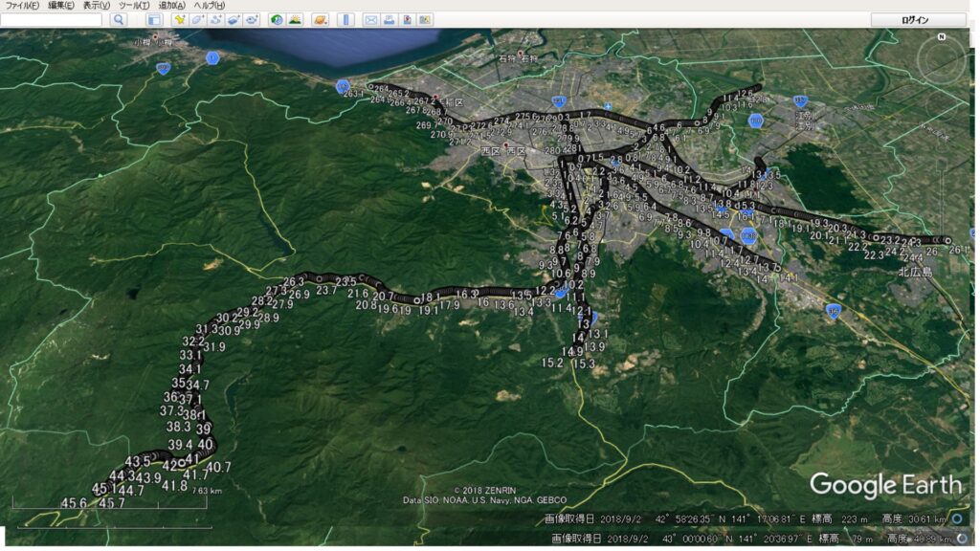Open the 表示(V) menu
The height and width of the screenshot is (551, 980).
[x=97, y=6]
